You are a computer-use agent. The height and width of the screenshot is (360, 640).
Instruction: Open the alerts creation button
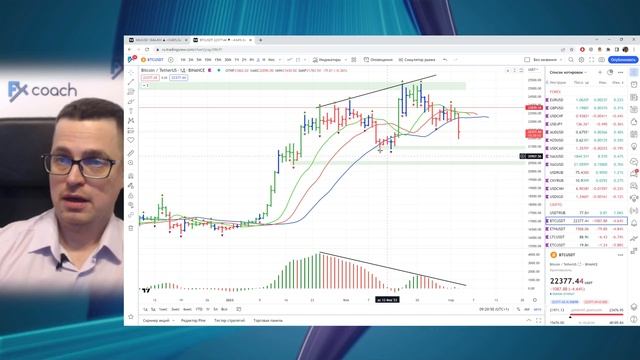pyautogui.click(x=378, y=60)
